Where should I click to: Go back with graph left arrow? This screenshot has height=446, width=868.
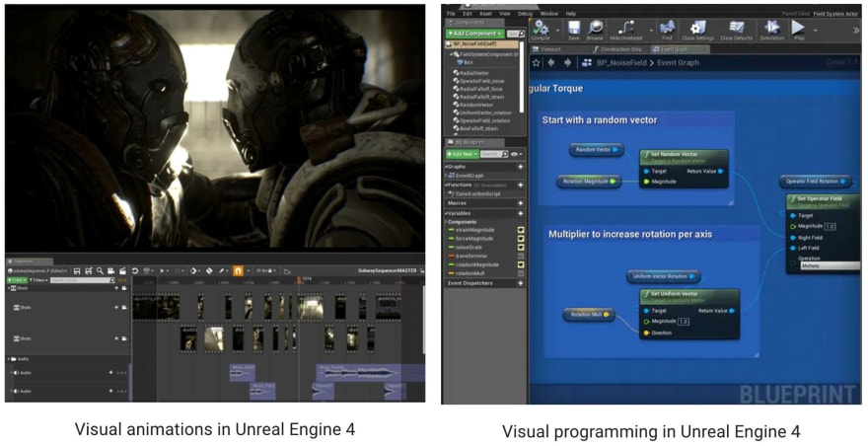coord(551,62)
